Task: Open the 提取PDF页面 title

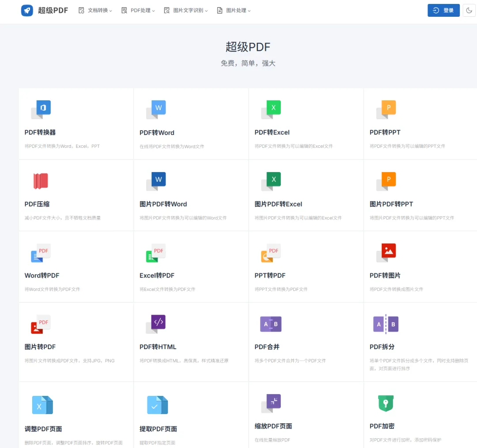Action: (x=158, y=429)
